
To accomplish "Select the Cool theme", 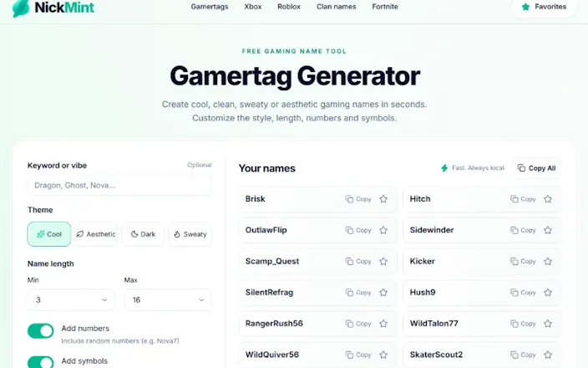I will coord(49,234).
